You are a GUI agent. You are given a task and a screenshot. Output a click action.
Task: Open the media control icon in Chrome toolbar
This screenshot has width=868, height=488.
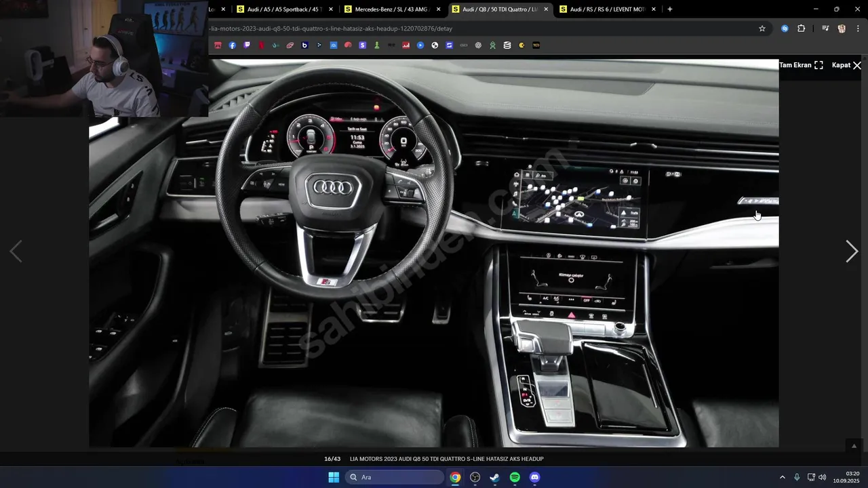click(x=825, y=28)
